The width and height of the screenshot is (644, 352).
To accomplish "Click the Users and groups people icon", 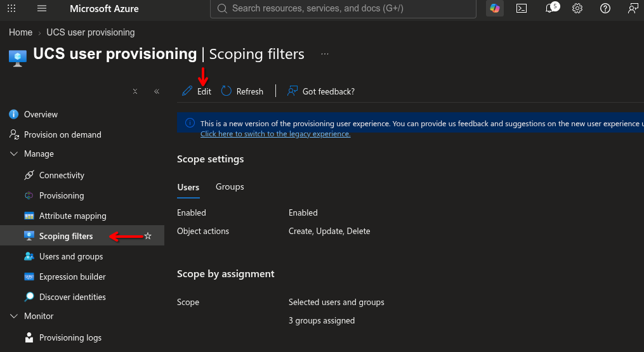I will pyautogui.click(x=29, y=256).
